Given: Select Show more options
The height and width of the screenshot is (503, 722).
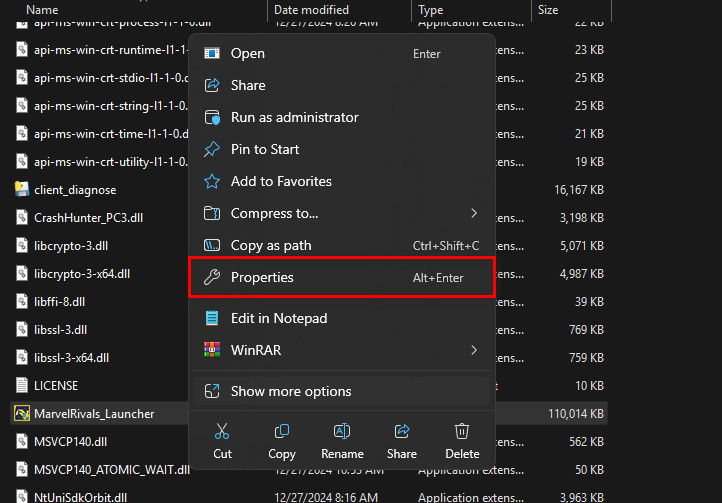Looking at the screenshot, I should 342,391.
